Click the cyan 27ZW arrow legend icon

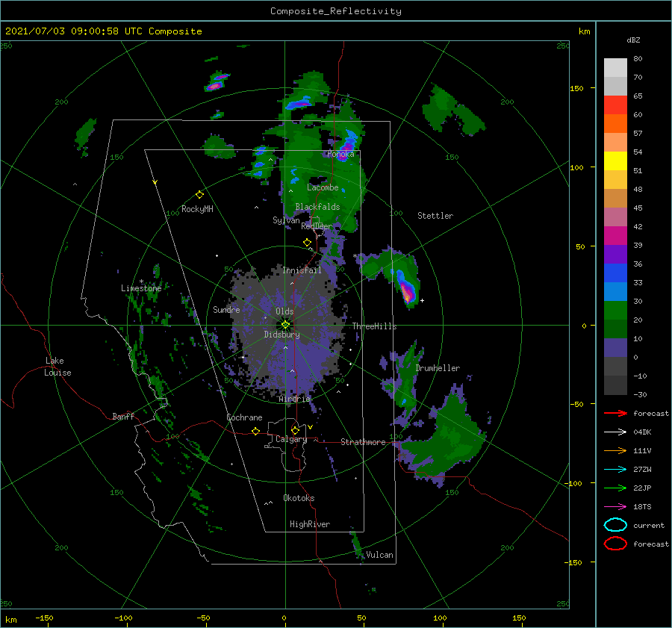click(x=615, y=470)
